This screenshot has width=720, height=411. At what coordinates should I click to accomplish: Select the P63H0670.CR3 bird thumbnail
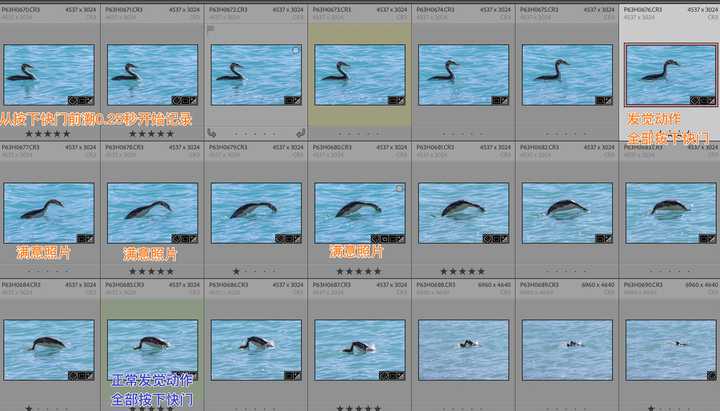pyautogui.click(x=49, y=75)
